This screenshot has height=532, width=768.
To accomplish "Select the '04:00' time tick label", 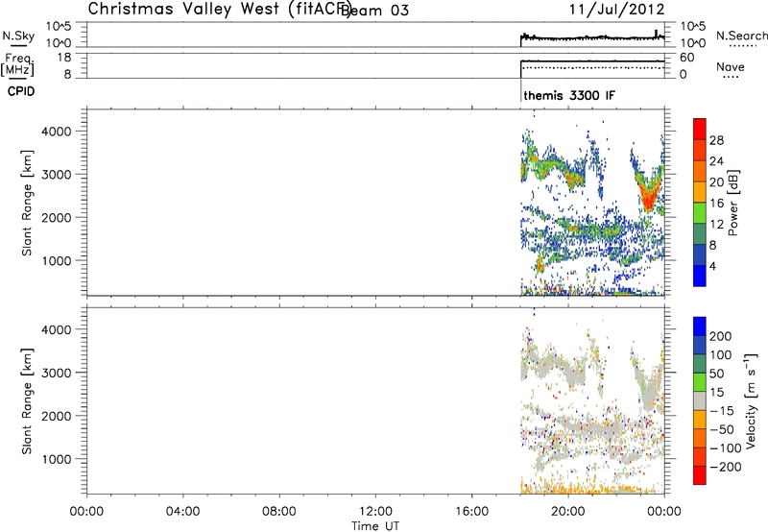I will (182, 512).
